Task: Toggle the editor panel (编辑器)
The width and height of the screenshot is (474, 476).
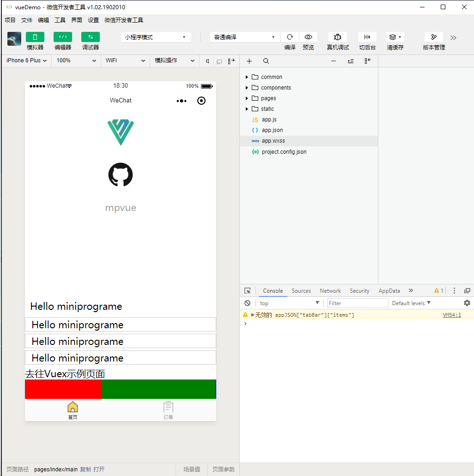Action: 62,37
